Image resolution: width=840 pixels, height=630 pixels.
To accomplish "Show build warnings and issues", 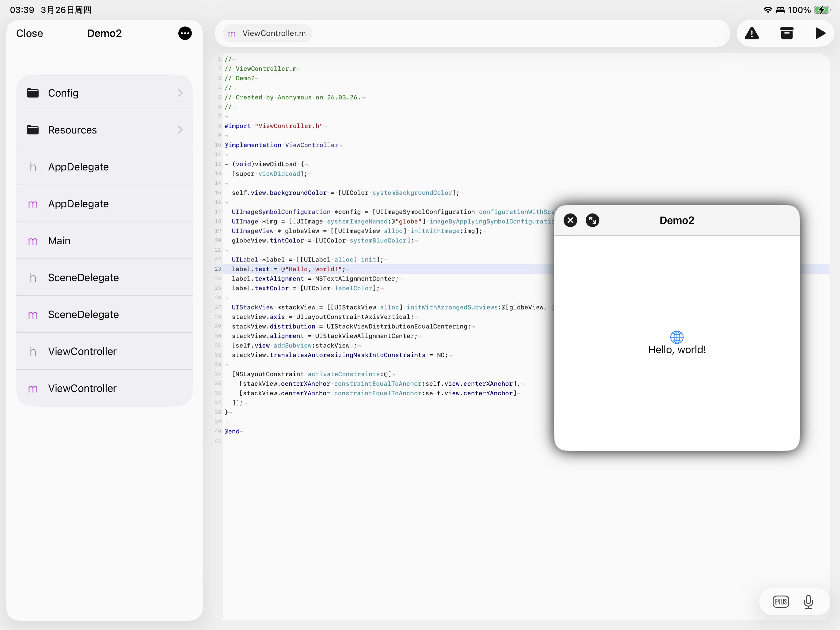I will 752,34.
